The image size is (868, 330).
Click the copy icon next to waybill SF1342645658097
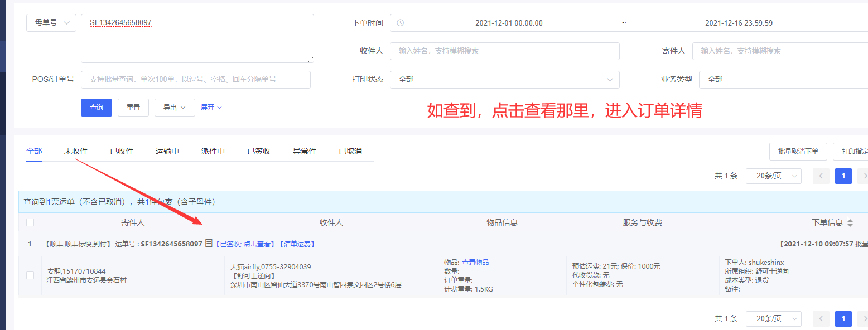(x=209, y=244)
